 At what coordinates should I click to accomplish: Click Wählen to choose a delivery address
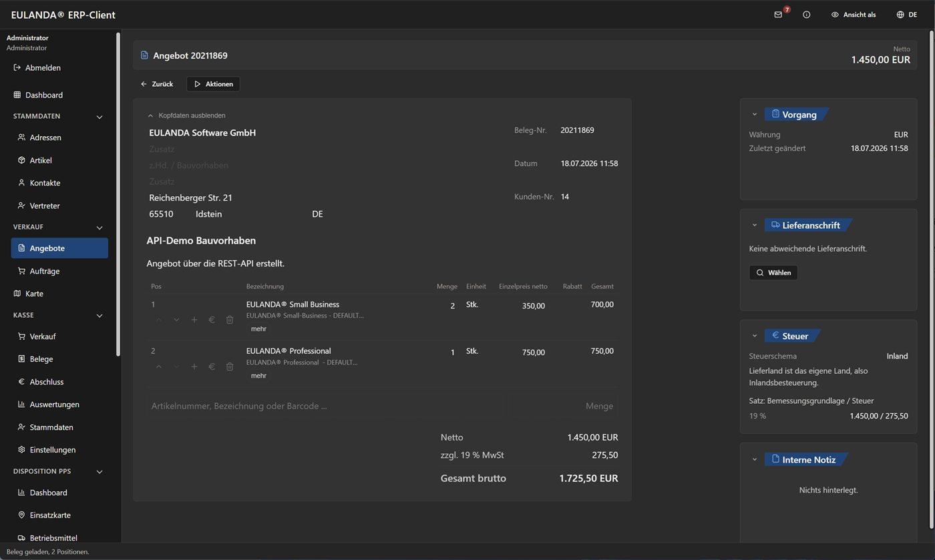[x=773, y=272]
